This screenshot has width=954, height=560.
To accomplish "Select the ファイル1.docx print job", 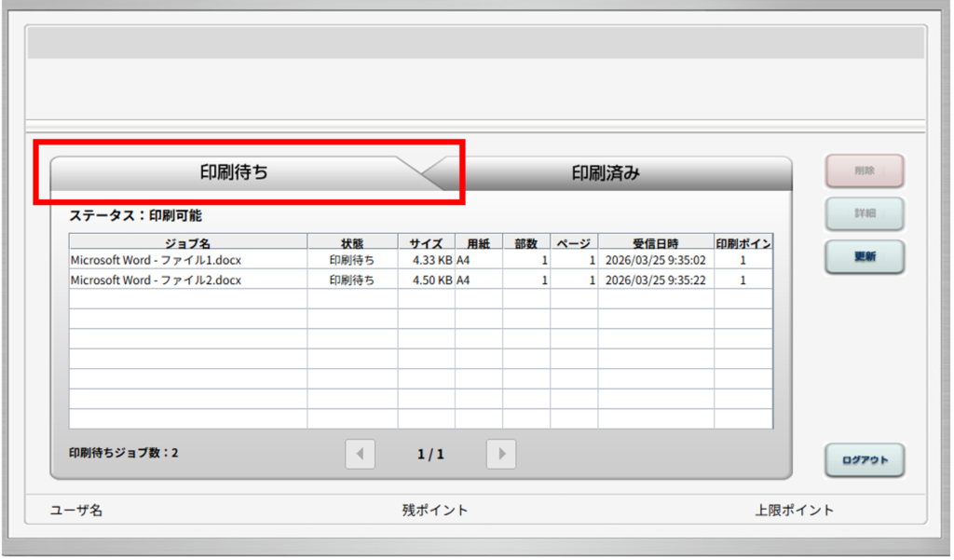I will (x=157, y=260).
